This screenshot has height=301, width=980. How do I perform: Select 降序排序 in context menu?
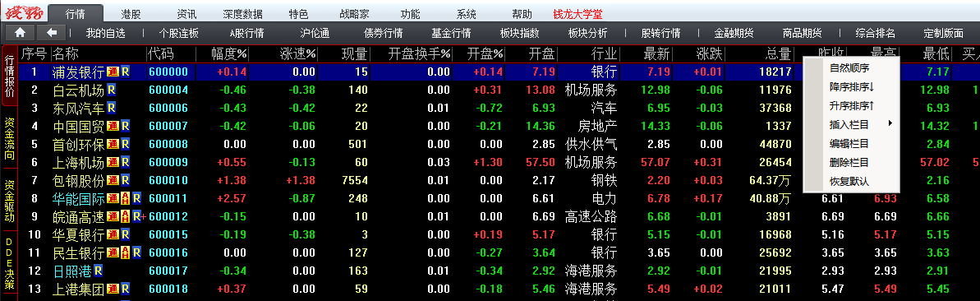pos(851,86)
